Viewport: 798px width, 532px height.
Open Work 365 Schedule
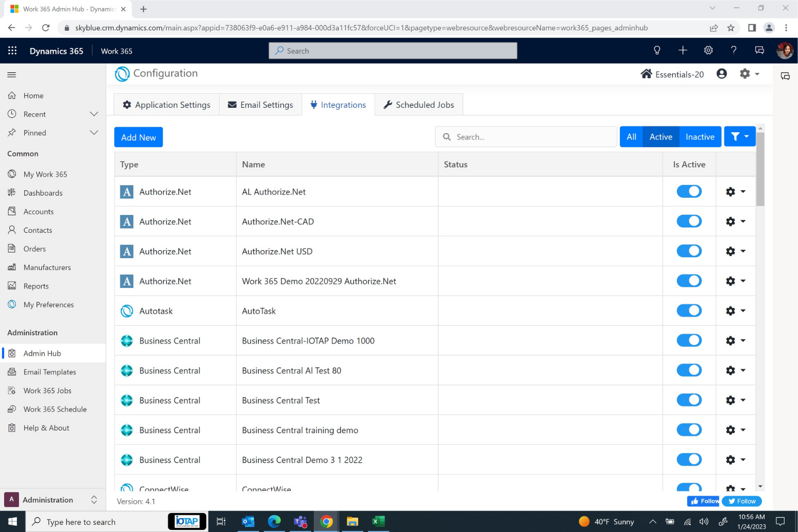click(54, 409)
